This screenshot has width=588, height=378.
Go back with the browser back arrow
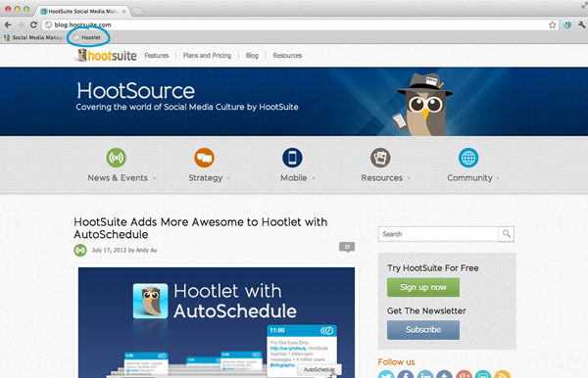pos(8,24)
